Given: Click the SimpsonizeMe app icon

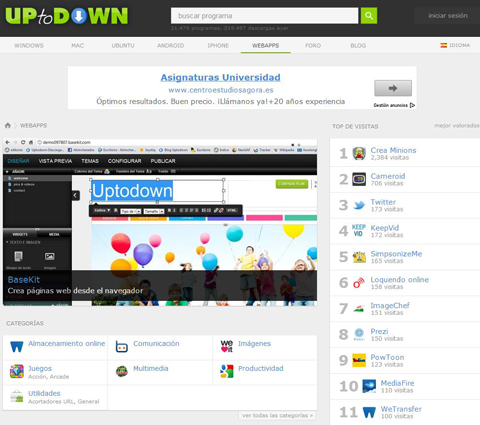Looking at the screenshot, I should [359, 257].
